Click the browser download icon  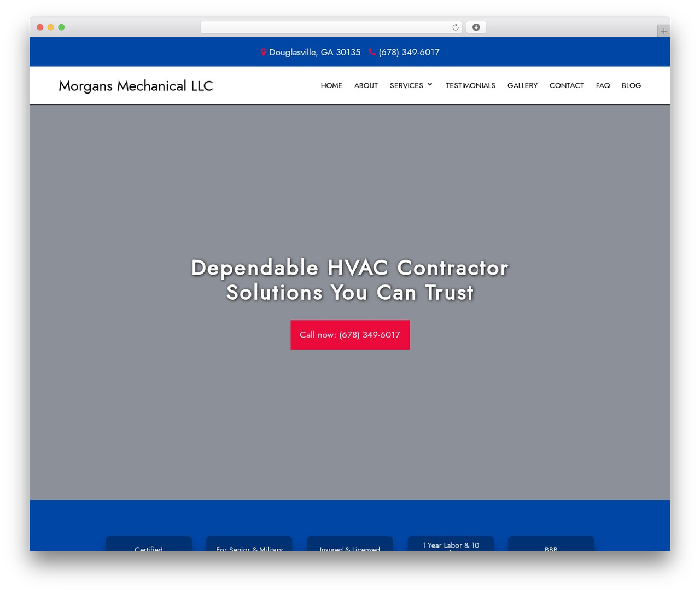pyautogui.click(x=476, y=27)
